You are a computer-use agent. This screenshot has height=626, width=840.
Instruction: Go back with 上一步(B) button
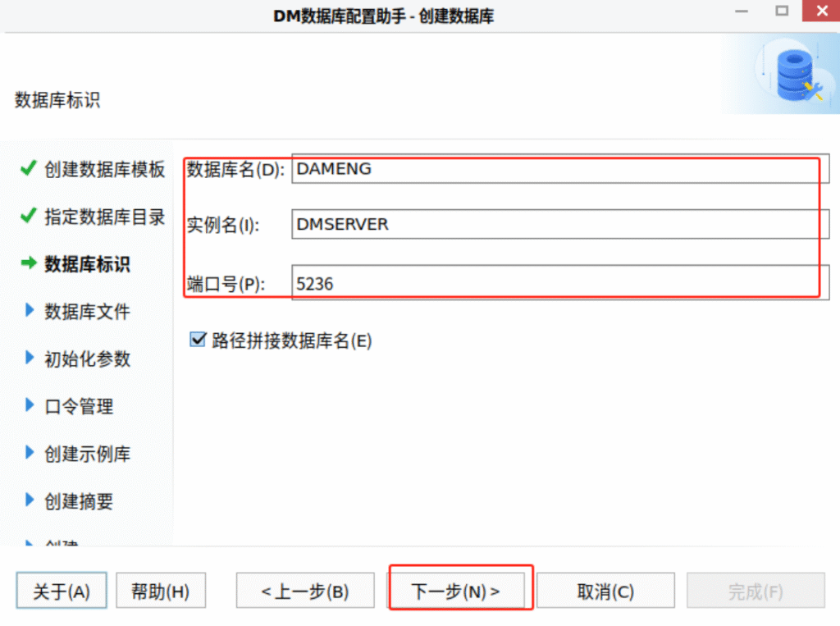[305, 592]
